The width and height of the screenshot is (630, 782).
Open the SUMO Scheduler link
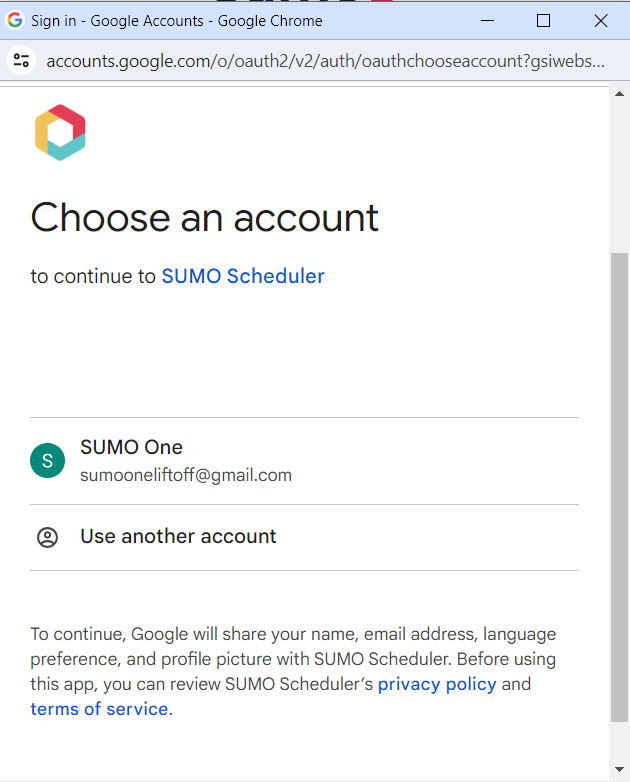coord(243,276)
